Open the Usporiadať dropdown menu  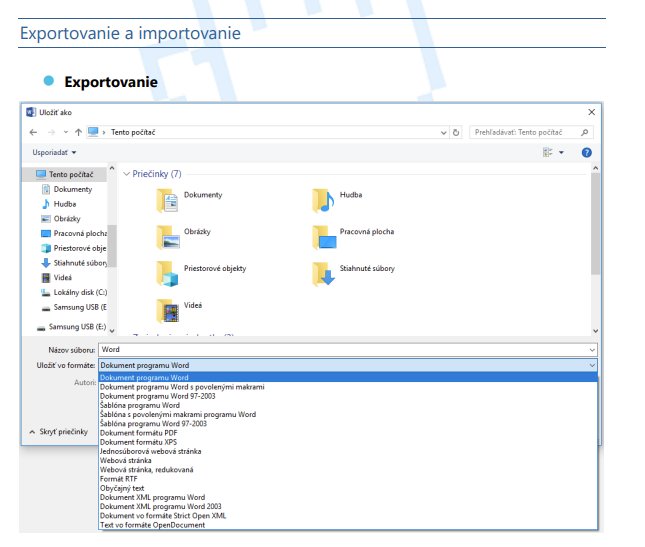[x=54, y=152]
